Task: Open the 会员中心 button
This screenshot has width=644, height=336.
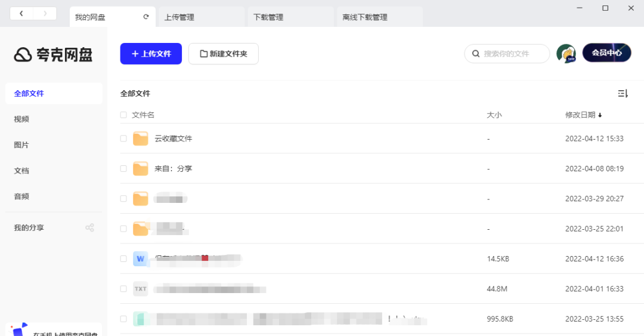Action: (606, 53)
